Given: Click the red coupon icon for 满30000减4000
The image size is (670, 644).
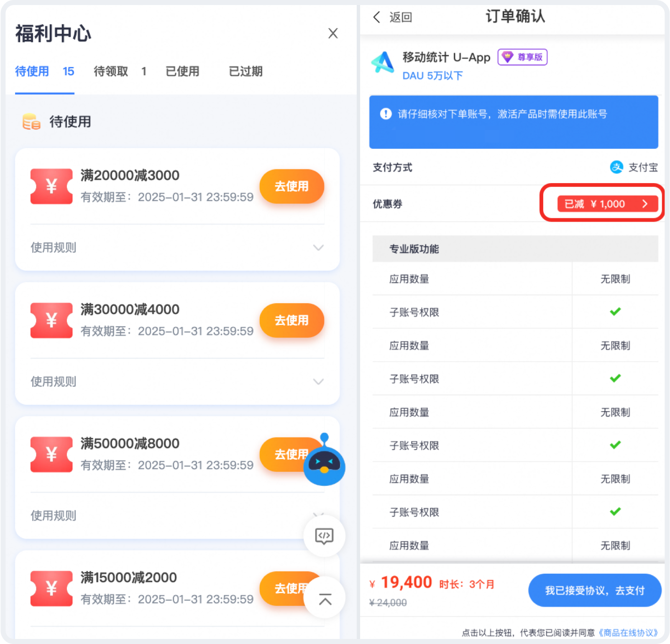Looking at the screenshot, I should click(51, 320).
